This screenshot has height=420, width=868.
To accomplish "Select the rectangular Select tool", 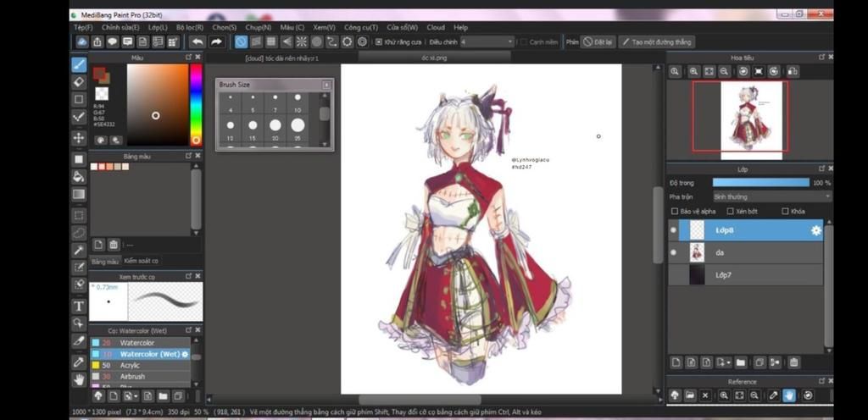I will coord(79,216).
